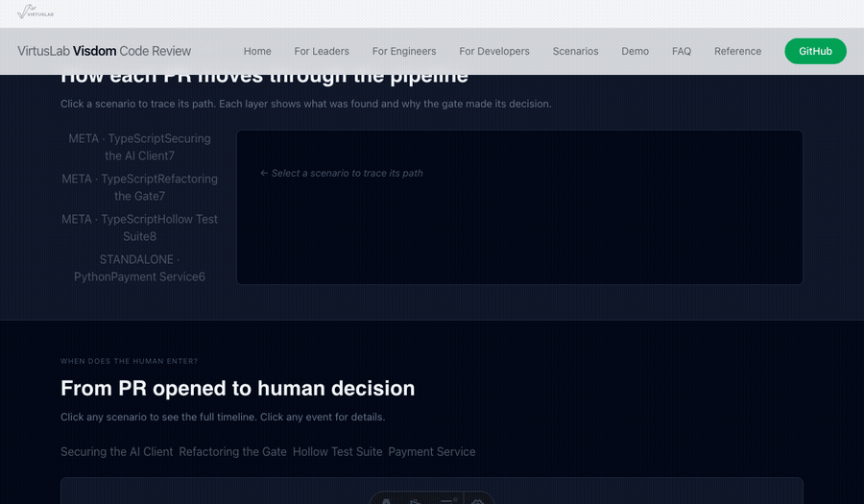Choose the META TypeScript Hollow Test Suite scenario
The width and height of the screenshot is (864, 504).
coord(140,228)
